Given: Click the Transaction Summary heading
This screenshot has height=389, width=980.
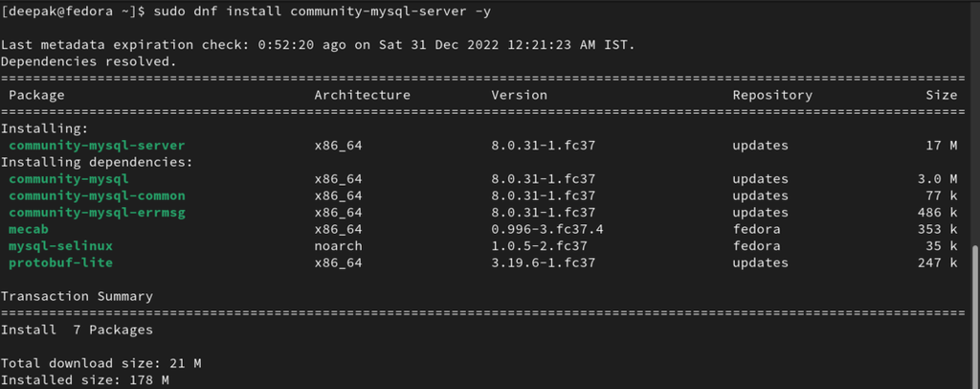Looking at the screenshot, I should tap(77, 296).
